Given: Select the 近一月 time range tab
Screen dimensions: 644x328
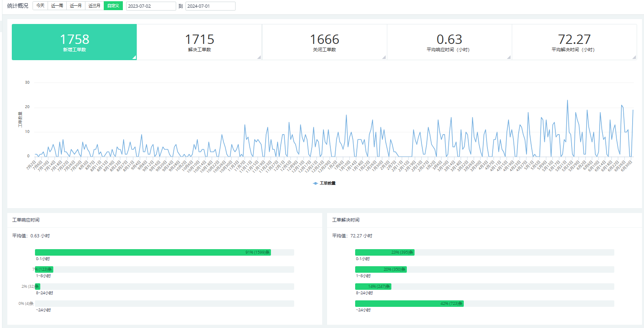Looking at the screenshot, I should 76,6.
